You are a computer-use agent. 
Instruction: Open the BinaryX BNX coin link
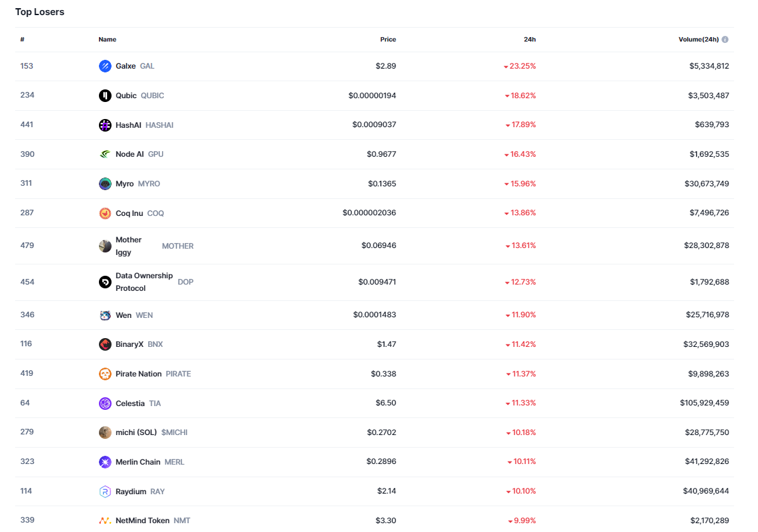(x=130, y=344)
